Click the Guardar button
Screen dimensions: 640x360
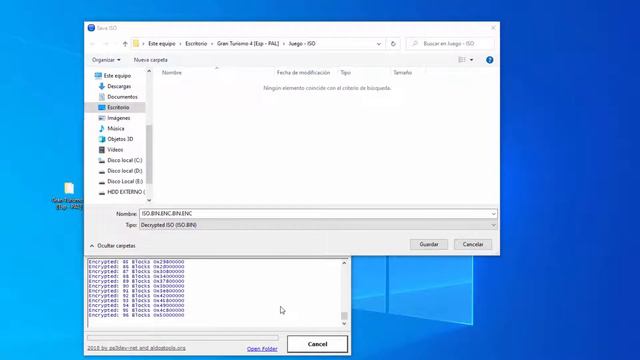point(429,244)
